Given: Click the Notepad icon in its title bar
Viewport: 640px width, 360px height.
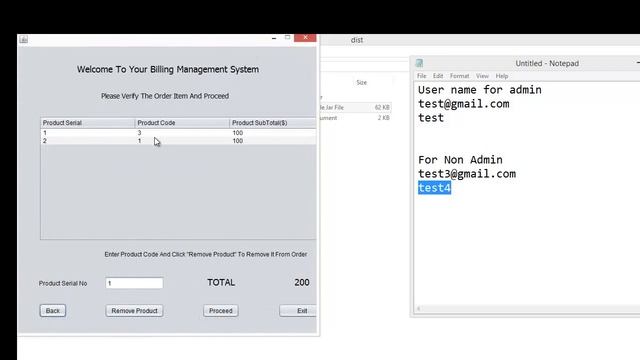Looking at the screenshot, I should 419,63.
